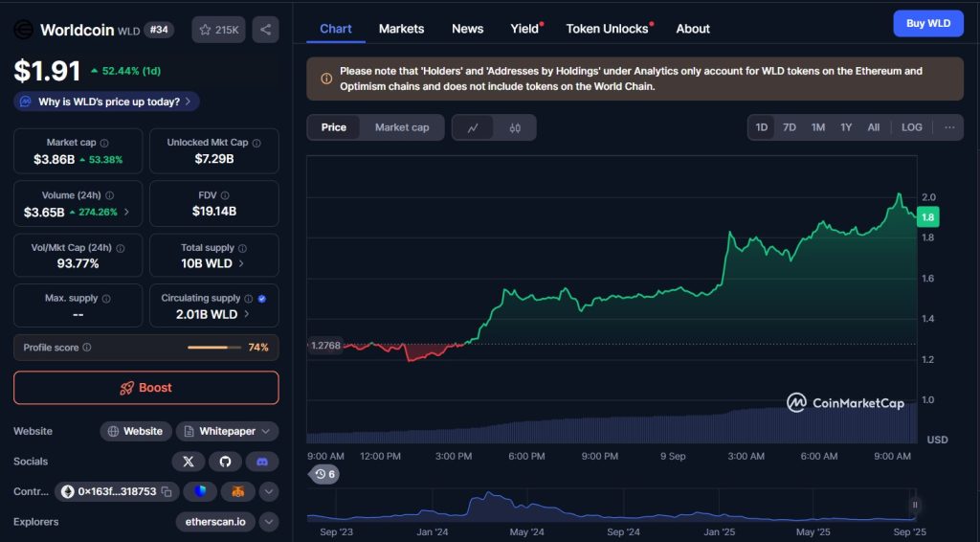The image size is (980, 542).
Task: Click the share icon next to watchlist
Action: 265,30
